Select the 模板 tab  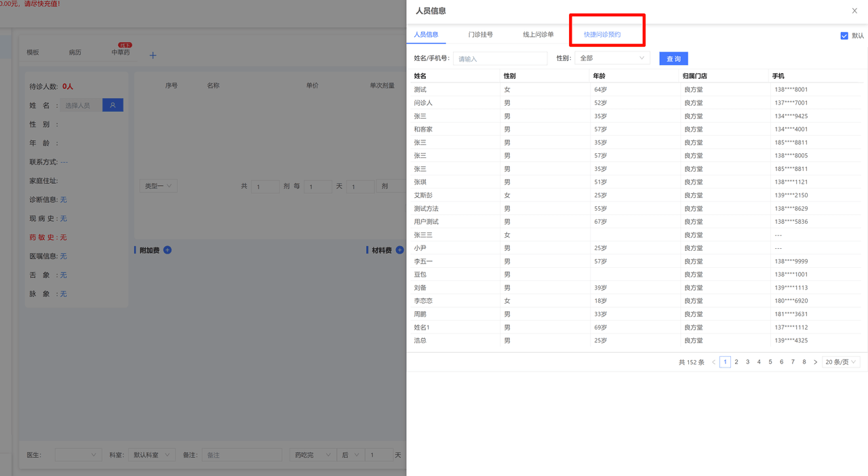(x=33, y=52)
